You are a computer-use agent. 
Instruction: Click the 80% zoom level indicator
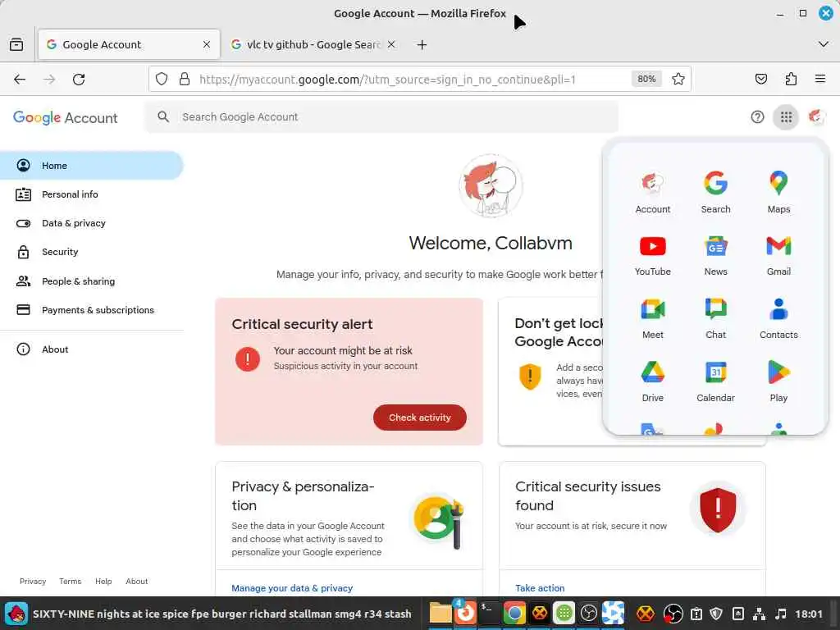point(646,80)
